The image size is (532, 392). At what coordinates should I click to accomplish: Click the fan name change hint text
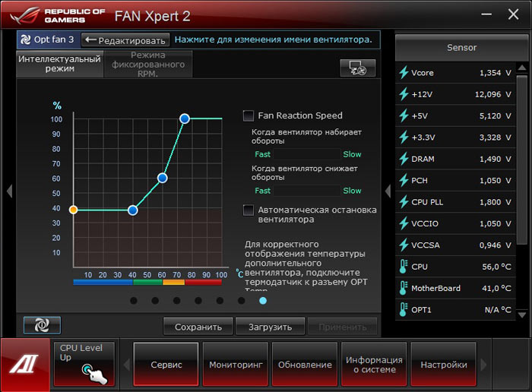tap(273, 40)
